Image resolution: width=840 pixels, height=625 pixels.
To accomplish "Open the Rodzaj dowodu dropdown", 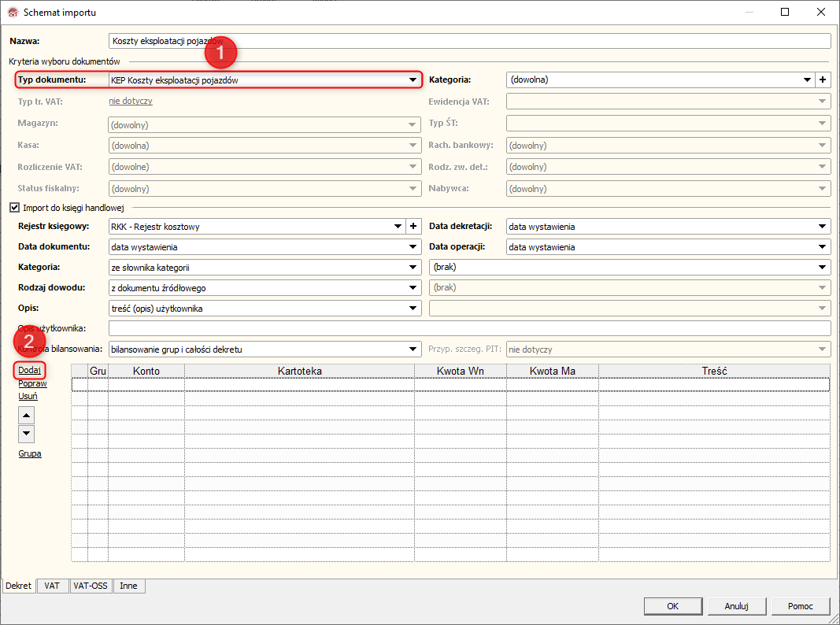I will 412,288.
